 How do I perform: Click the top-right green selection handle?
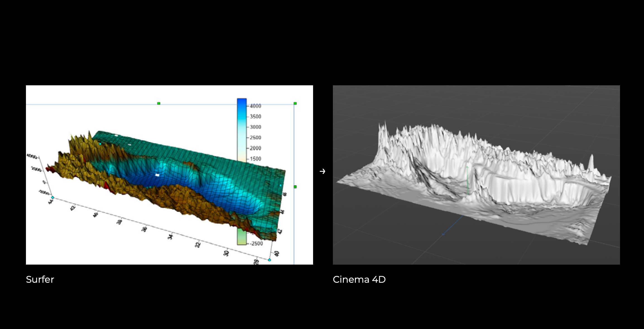[295, 103]
